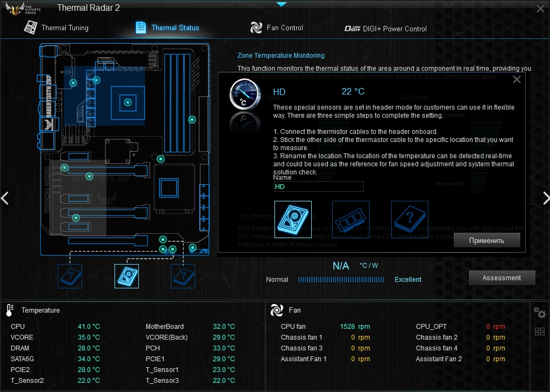The width and height of the screenshot is (550, 392).
Task: Open the DIGI+ Power Control tab
Action: (x=386, y=29)
